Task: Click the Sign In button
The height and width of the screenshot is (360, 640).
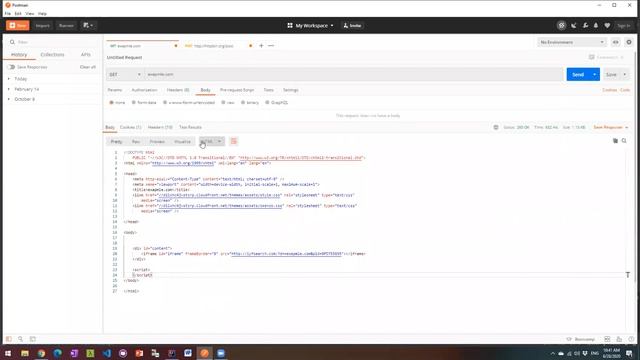Action: (x=624, y=25)
